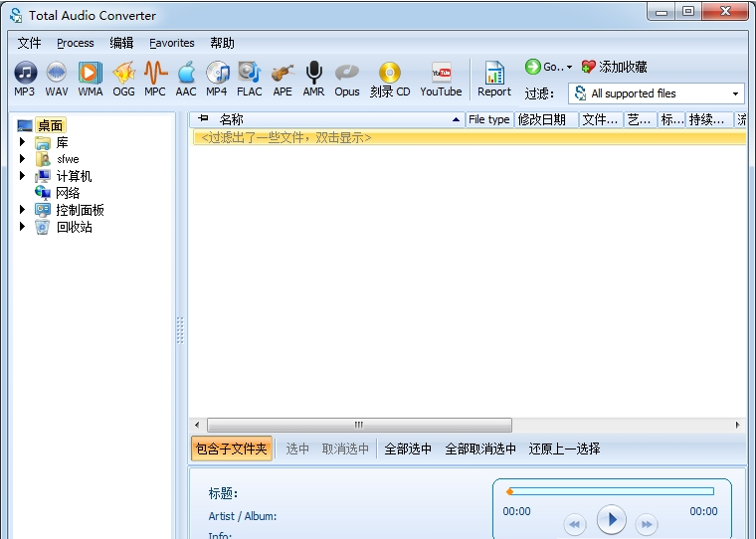The height and width of the screenshot is (539, 756).
Task: Click the 网络 globe icon
Action: tap(43, 193)
